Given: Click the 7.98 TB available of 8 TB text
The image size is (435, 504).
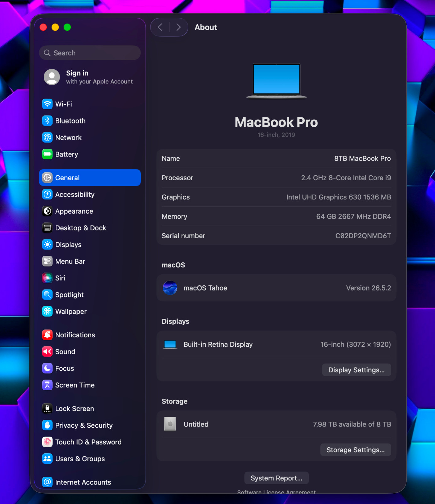Looking at the screenshot, I should pyautogui.click(x=352, y=424).
